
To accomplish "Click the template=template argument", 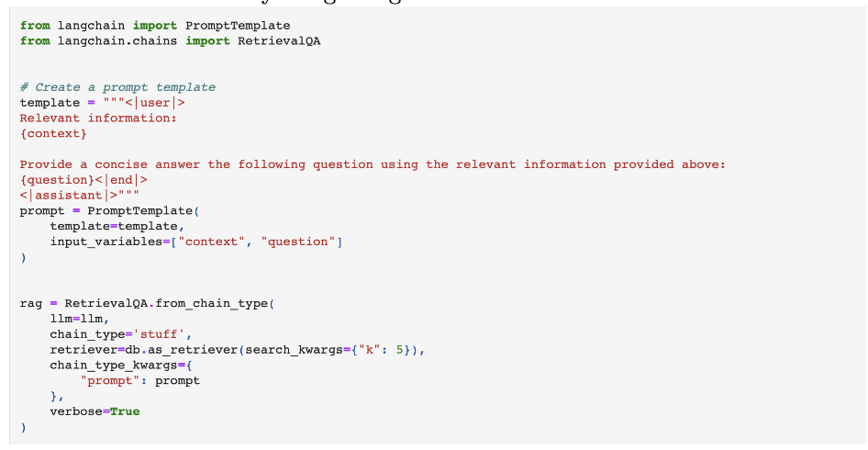I will 114,226.
